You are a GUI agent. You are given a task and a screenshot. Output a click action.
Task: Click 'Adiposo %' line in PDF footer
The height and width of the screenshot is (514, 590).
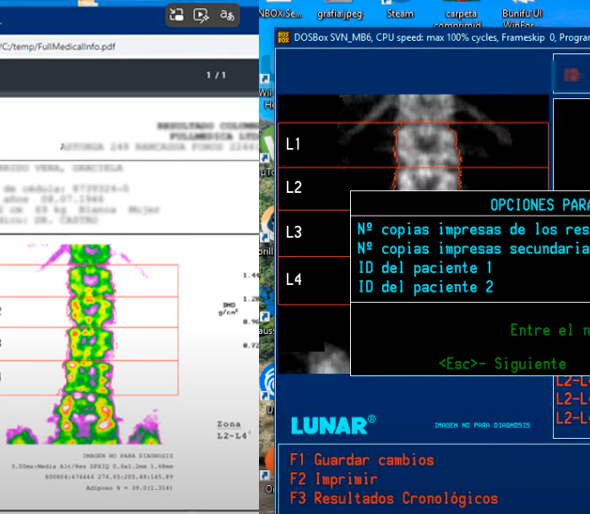point(129,488)
